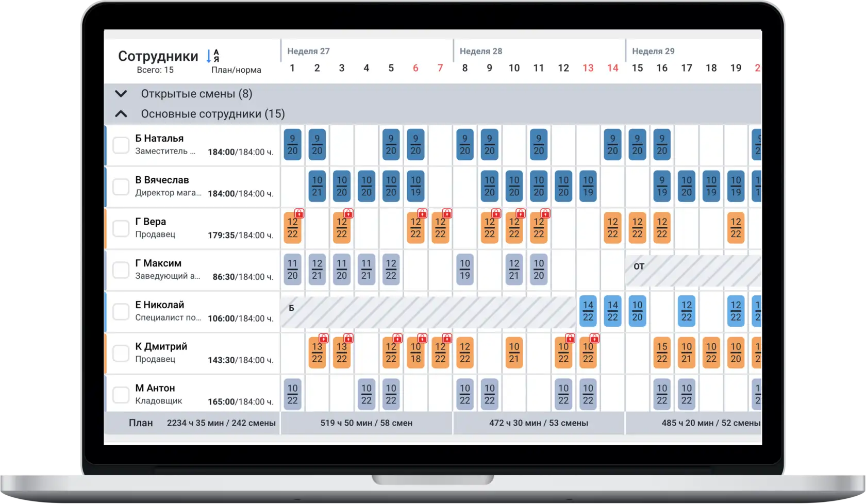Viewport: 866px width, 504px height.
Task: Click employee name В Вячеслав
Action: tap(162, 180)
